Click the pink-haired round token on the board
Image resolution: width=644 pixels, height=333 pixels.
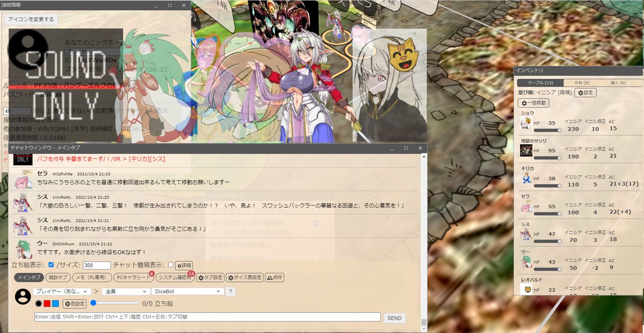point(361,39)
